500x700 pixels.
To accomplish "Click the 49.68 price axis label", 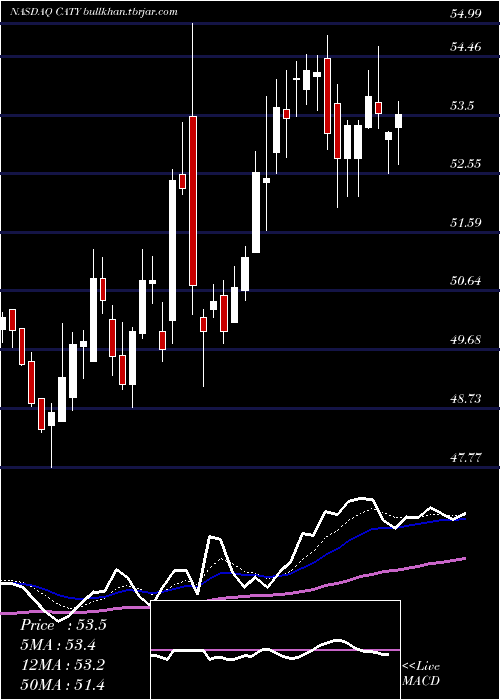I will click(x=466, y=340).
